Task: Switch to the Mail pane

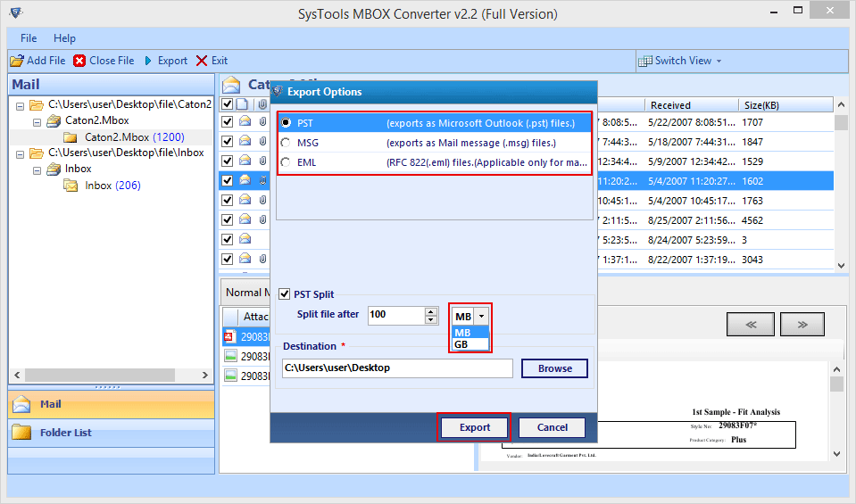Action: point(112,404)
